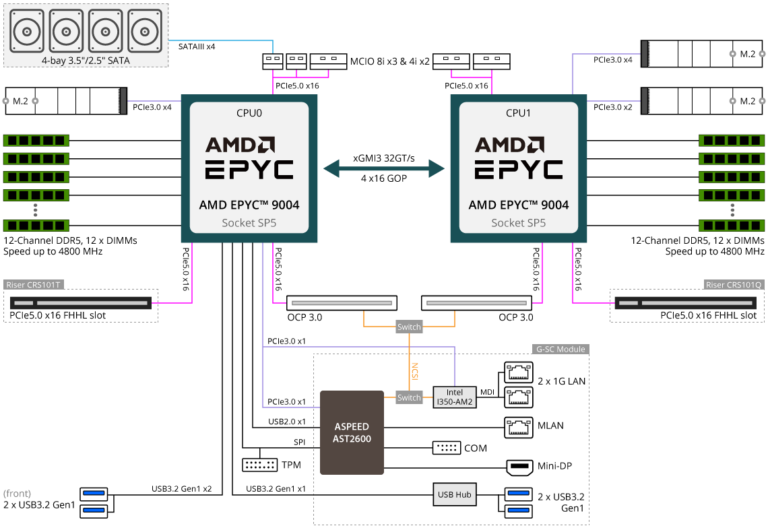Click the top DIMM module right of CPU1

tap(731, 141)
